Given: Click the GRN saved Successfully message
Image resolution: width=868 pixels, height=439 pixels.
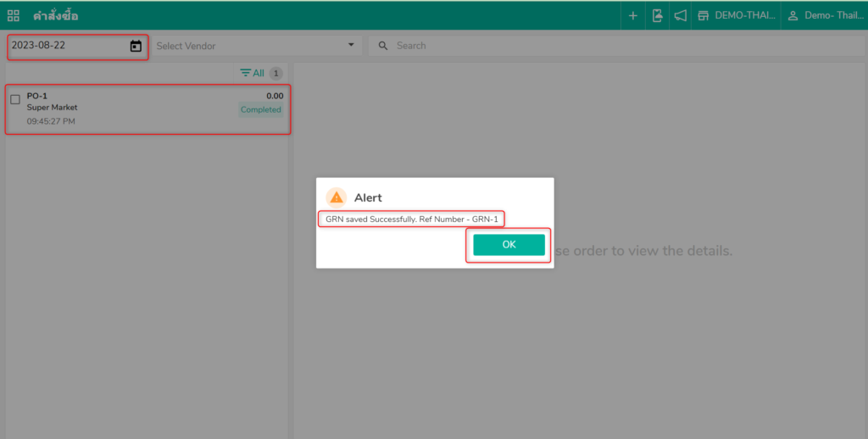Looking at the screenshot, I should tap(411, 219).
